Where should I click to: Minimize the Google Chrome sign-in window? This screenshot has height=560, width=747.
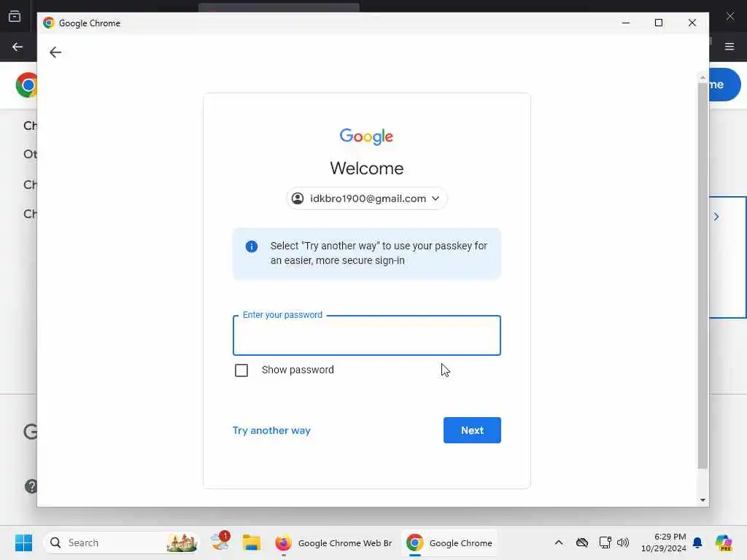625,23
